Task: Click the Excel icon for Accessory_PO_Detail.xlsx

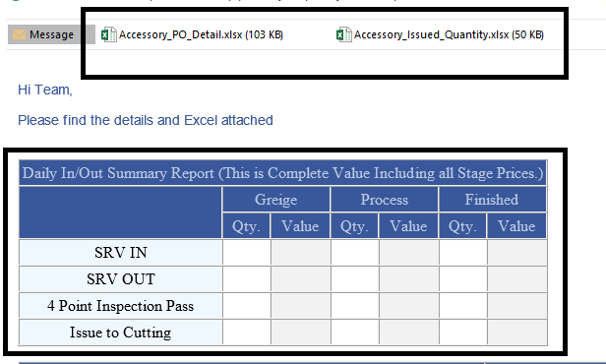Action: tap(109, 34)
